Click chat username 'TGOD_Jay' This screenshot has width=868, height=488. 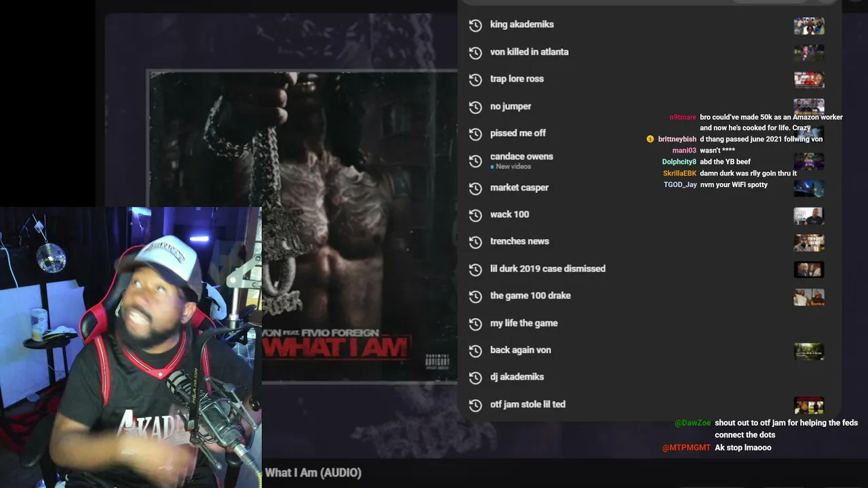tap(680, 184)
